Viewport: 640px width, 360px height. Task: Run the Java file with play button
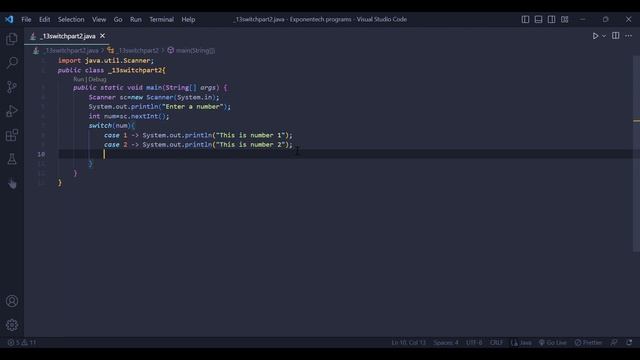[595, 36]
